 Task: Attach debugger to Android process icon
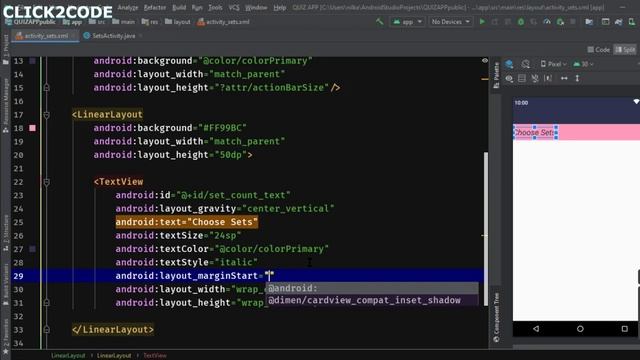(x=560, y=22)
